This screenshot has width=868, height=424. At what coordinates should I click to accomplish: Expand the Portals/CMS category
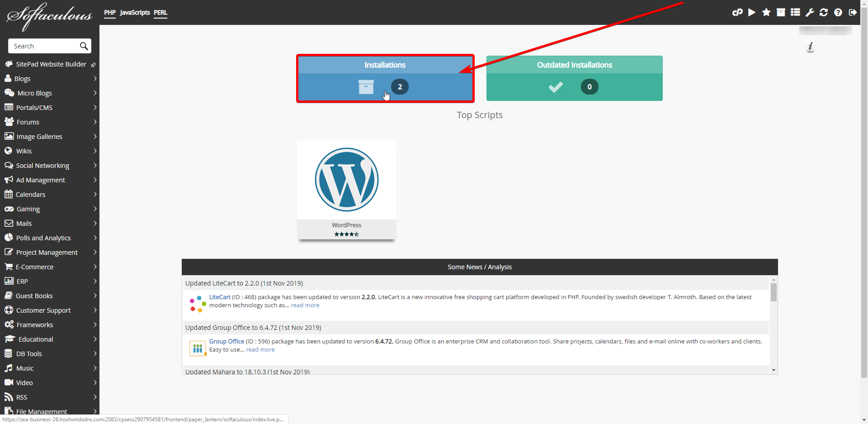click(x=95, y=107)
